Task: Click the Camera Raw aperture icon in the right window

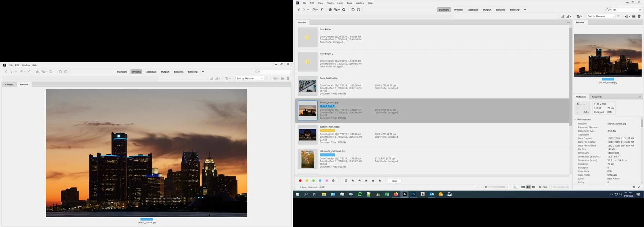Action: pos(344,10)
